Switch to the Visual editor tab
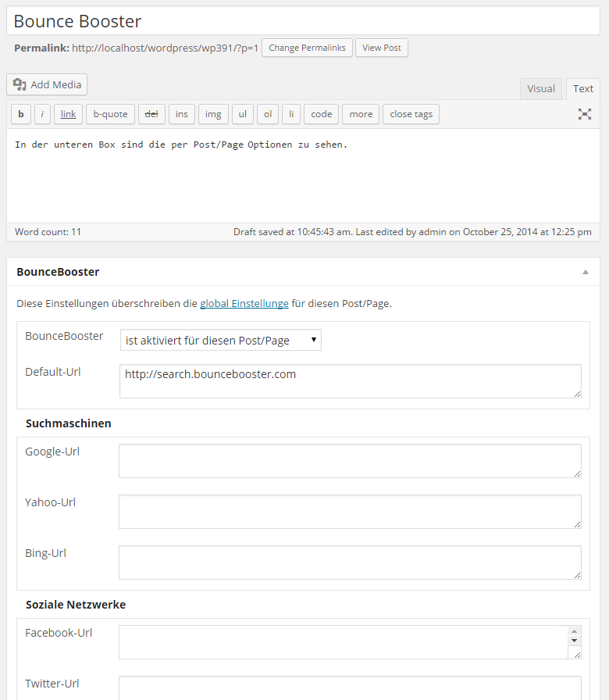This screenshot has height=700, width=609. click(541, 89)
